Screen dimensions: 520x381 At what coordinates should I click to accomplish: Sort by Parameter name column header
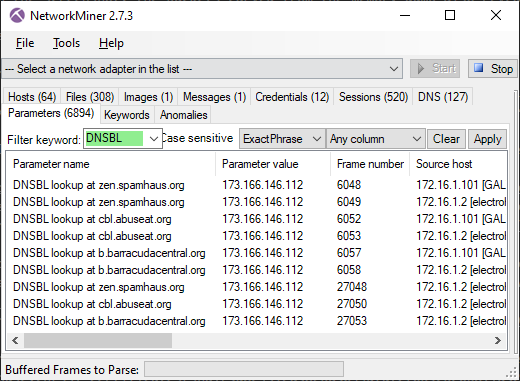(x=111, y=164)
